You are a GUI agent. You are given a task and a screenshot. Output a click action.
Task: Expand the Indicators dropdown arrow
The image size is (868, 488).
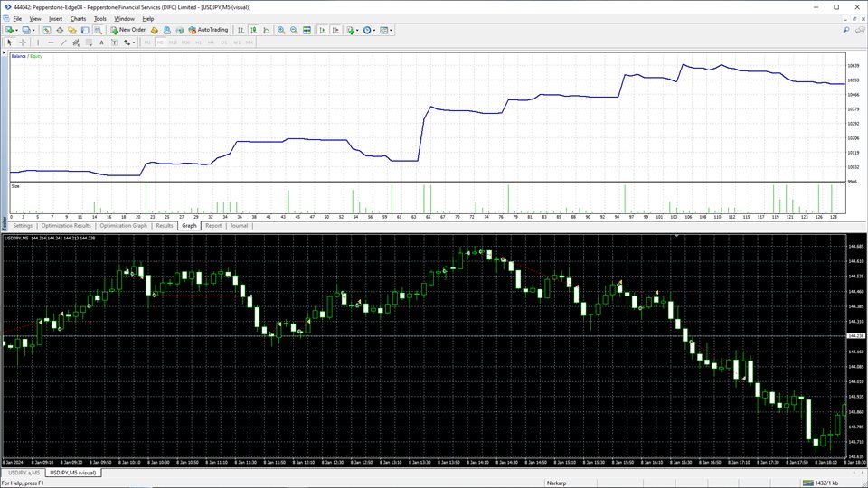[358, 31]
